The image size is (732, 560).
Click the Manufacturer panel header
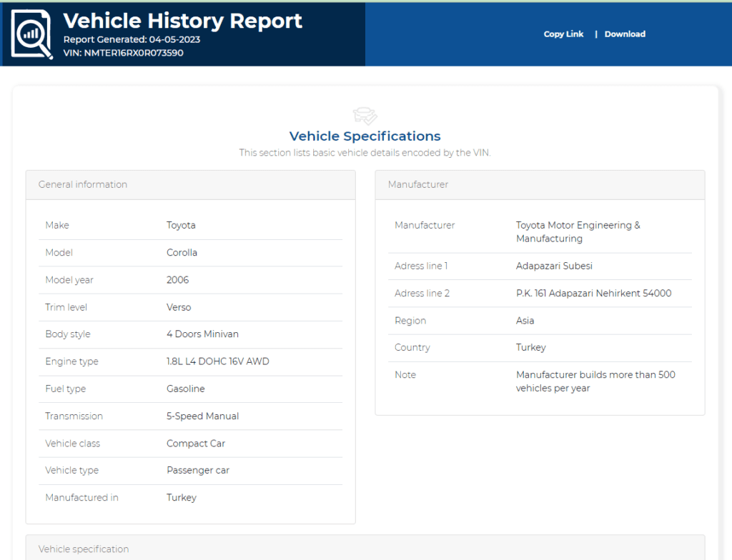(x=540, y=185)
